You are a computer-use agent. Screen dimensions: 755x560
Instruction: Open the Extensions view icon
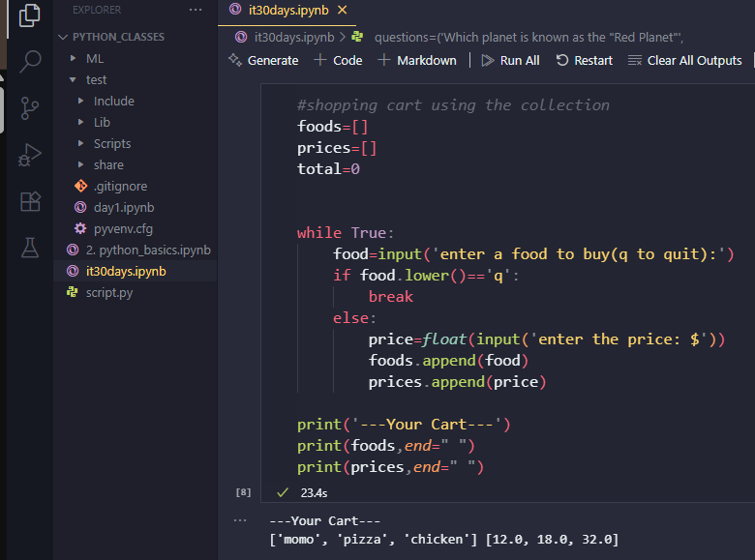point(30,201)
